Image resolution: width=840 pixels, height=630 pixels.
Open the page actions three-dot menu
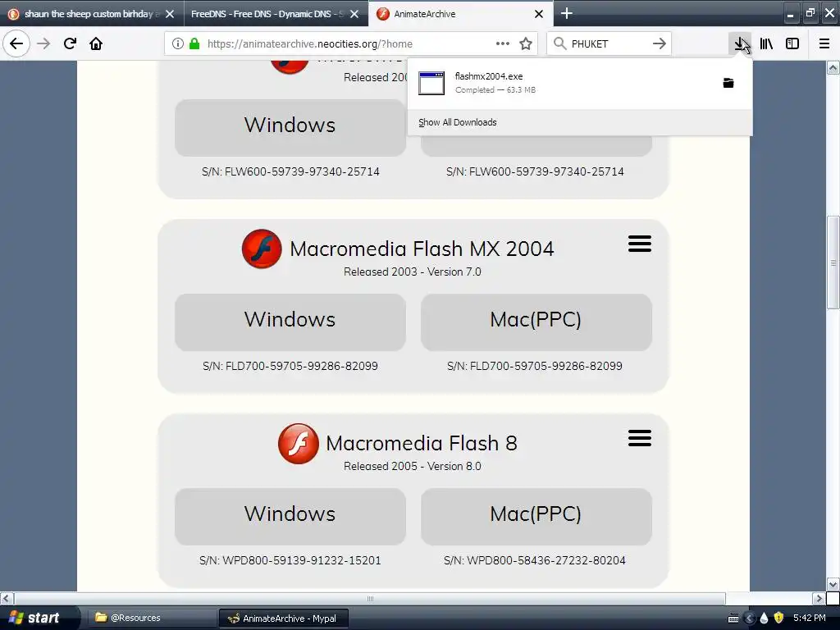[503, 43]
